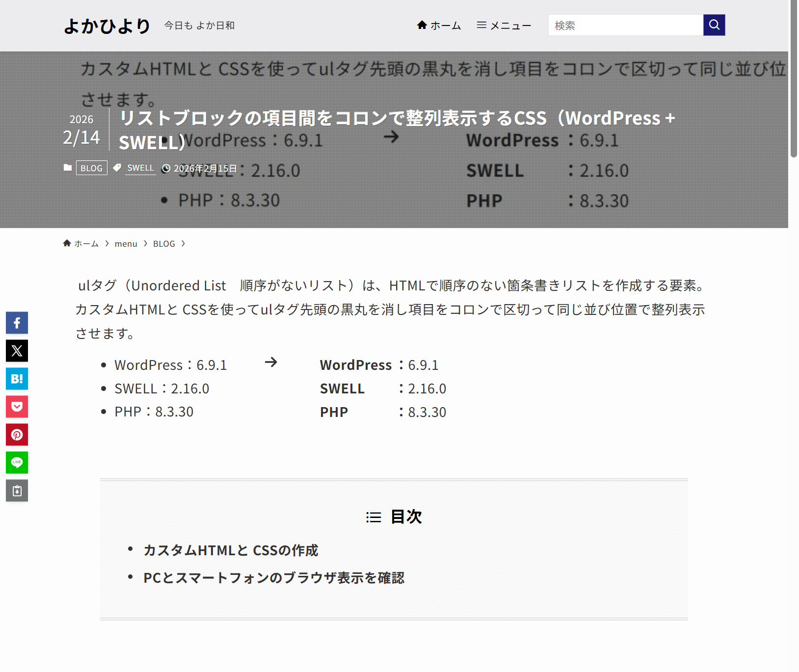Select the BLOG breadcrumb link
This screenshot has height=672, width=799.
(164, 244)
